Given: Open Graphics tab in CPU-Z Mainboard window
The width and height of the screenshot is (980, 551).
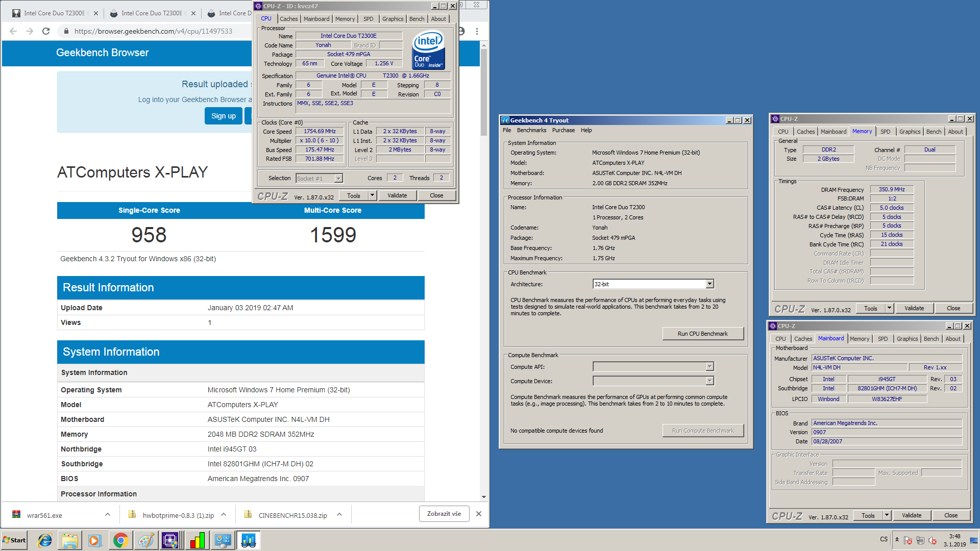Looking at the screenshot, I should click(x=907, y=339).
